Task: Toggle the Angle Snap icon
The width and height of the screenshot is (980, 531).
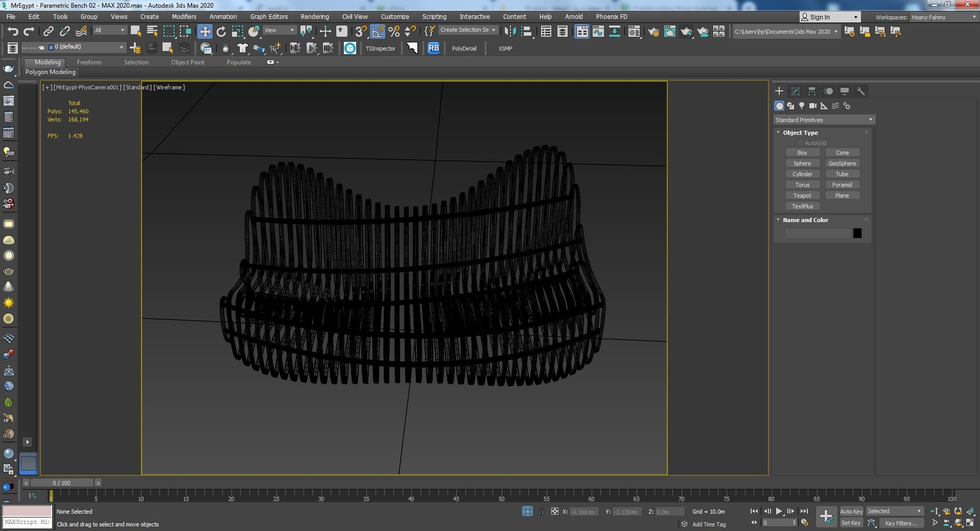Action: click(x=377, y=32)
